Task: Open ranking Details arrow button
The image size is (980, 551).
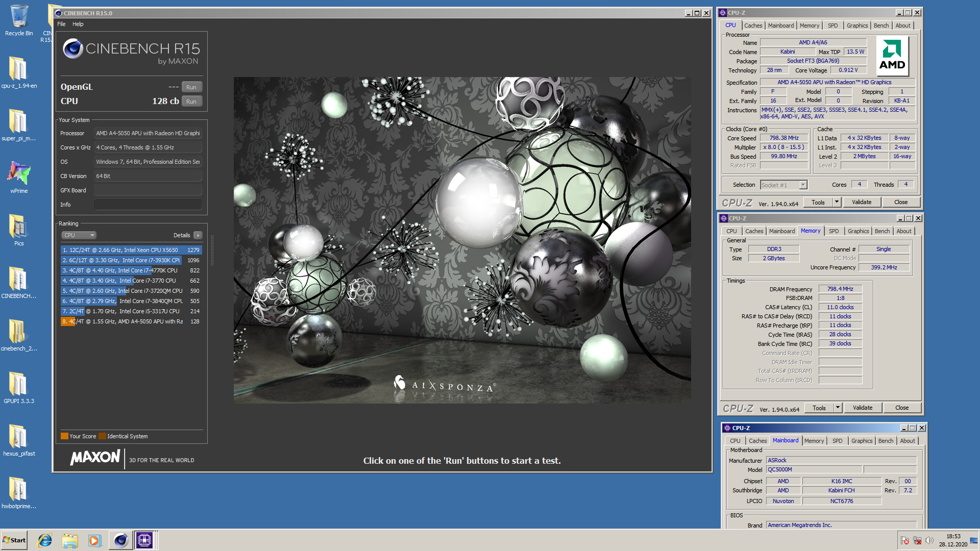Action: point(198,235)
